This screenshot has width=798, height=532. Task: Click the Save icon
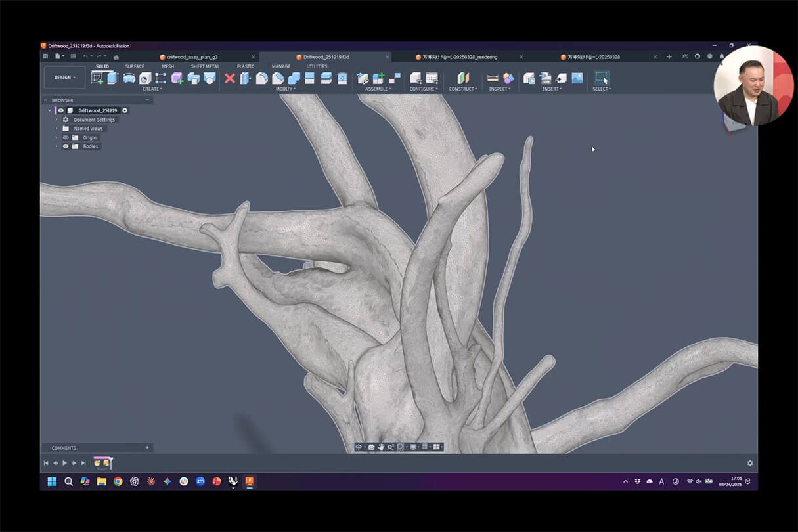tap(73, 56)
